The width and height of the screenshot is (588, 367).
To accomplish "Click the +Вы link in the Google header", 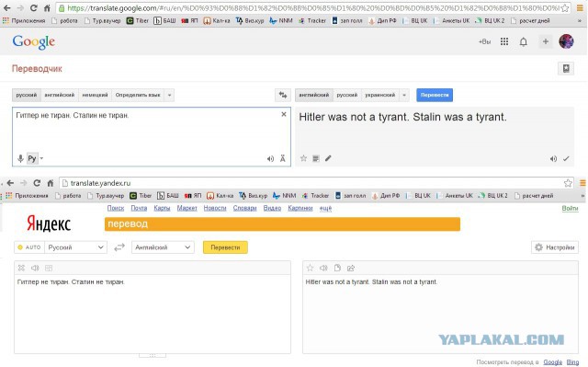I will tap(484, 41).
